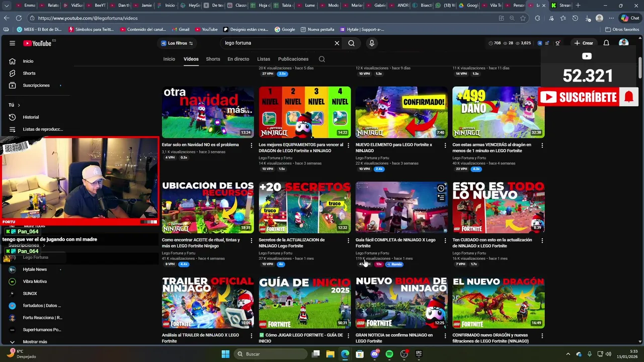Image resolution: width=644 pixels, height=362 pixels.
Task: Open the YouTube hamburger guide menu
Action: [12, 43]
